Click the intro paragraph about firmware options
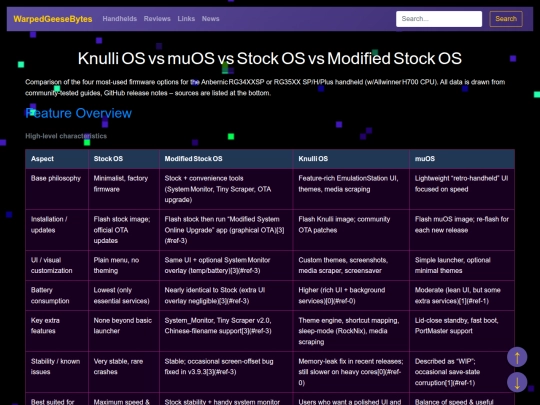Image resolution: width=540 pixels, height=405 pixels. (265, 87)
